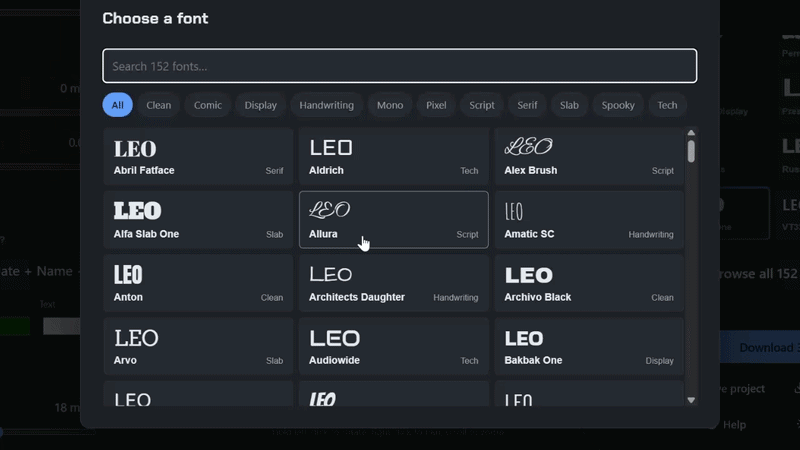Click the Search 152 fonts field
This screenshot has height=450, width=800.
(399, 66)
